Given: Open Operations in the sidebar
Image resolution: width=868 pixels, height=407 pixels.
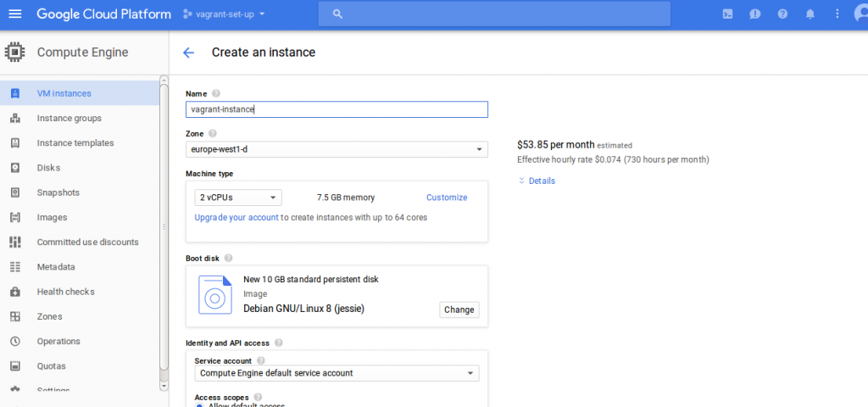Looking at the screenshot, I should coord(80,341).
